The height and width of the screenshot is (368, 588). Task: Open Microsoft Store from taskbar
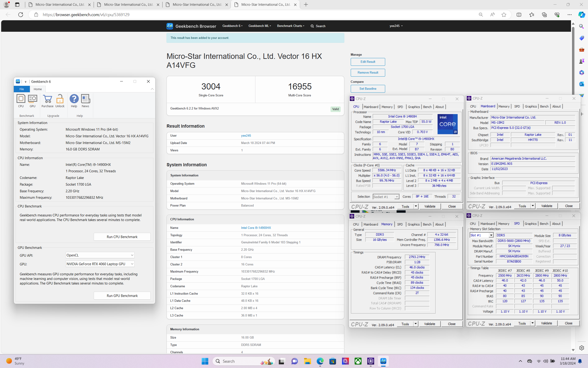(x=333, y=361)
